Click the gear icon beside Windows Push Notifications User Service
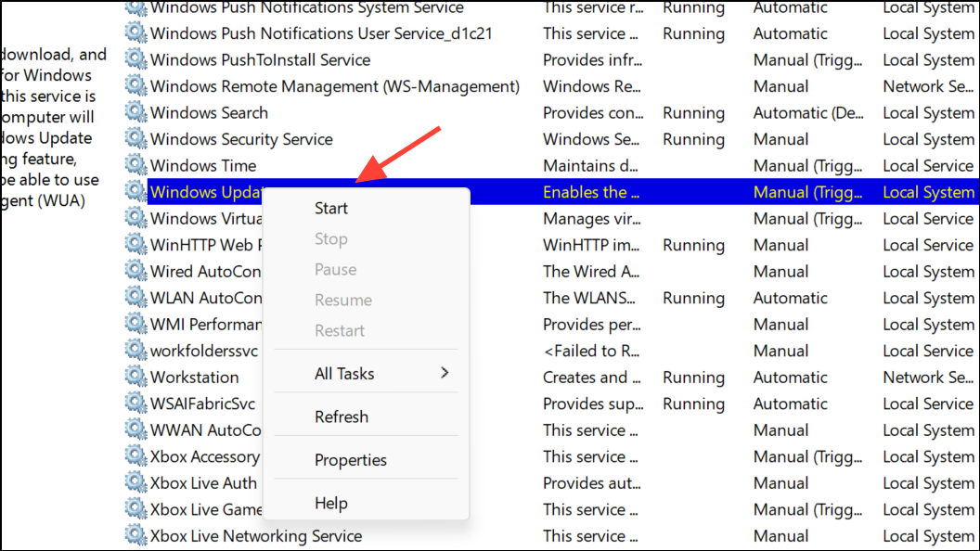This screenshot has width=980, height=551. pos(135,33)
